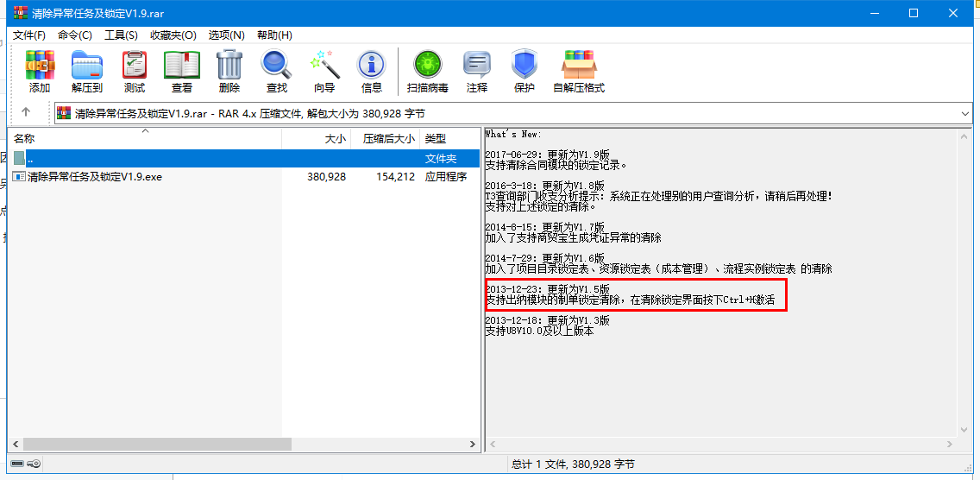The image size is (980, 480).
Task: Click the WinRAR icon in the title bar
Action: (x=21, y=12)
